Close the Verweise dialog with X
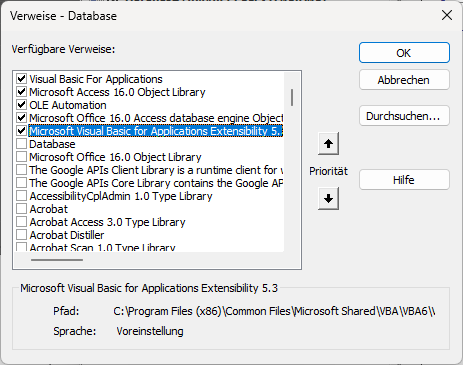Screen dimensions: 463x365 pos(447,15)
